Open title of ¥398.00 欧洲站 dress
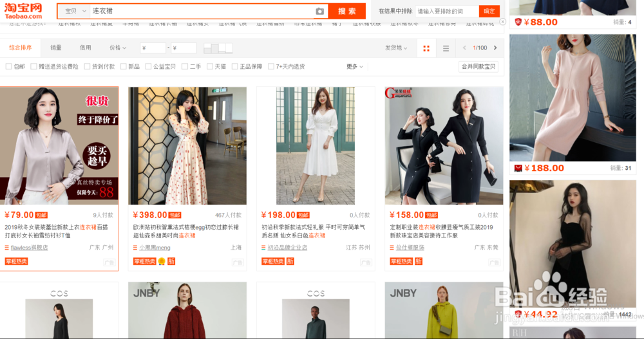Screen dimensions: 644x339 coord(186,232)
